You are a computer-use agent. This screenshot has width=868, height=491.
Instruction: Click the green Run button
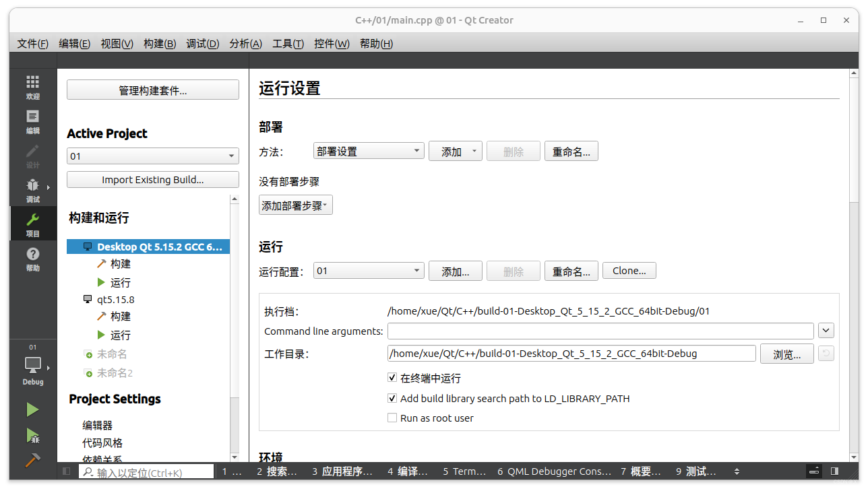[32, 410]
